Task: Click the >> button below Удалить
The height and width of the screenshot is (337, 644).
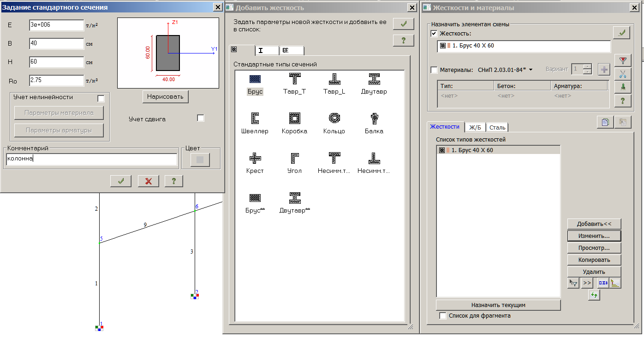Action: [587, 283]
